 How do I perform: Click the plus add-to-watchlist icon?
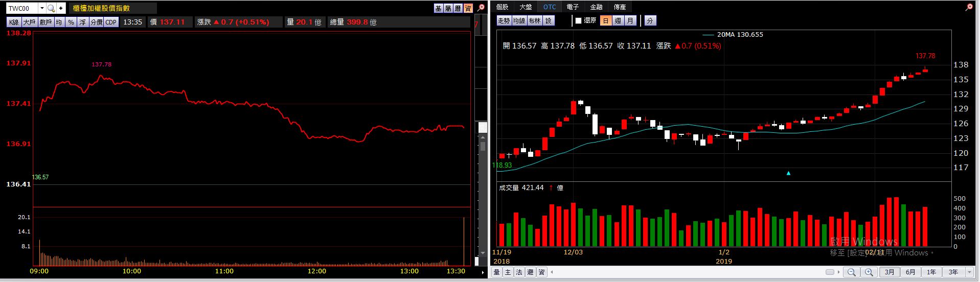(61, 8)
